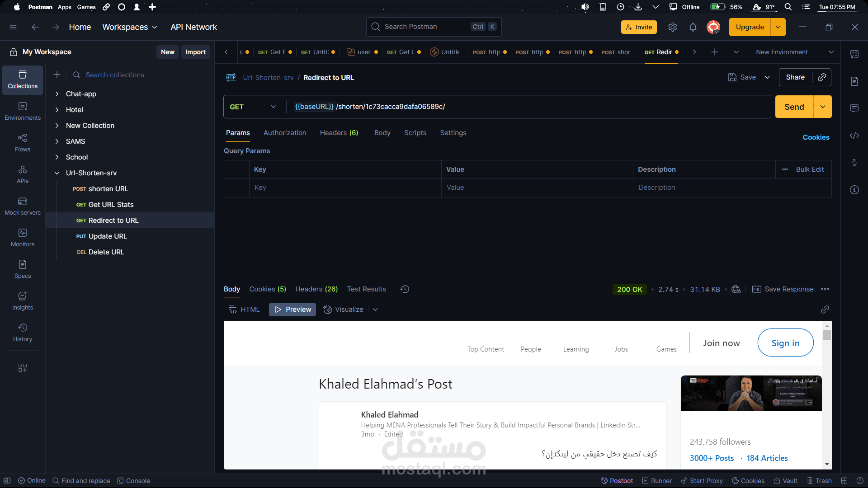This screenshot has height=488, width=868.
Task: Open the Insights sidebar panel
Action: click(x=23, y=301)
